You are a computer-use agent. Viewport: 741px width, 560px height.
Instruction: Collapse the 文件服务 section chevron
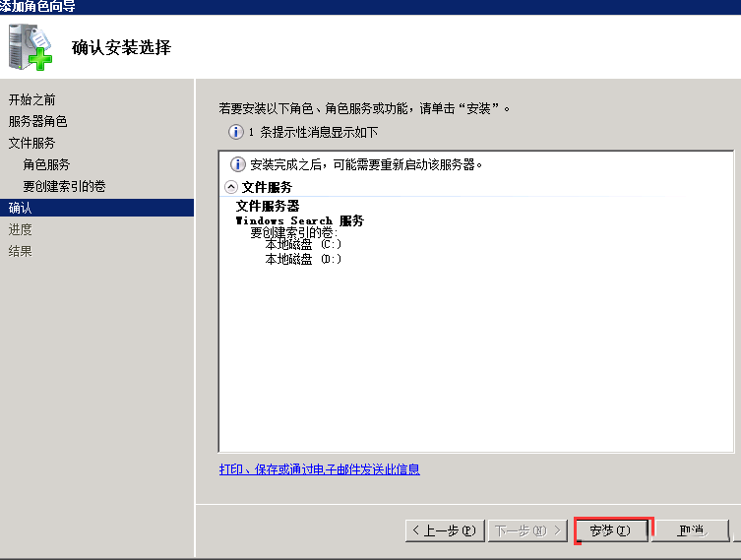231,187
